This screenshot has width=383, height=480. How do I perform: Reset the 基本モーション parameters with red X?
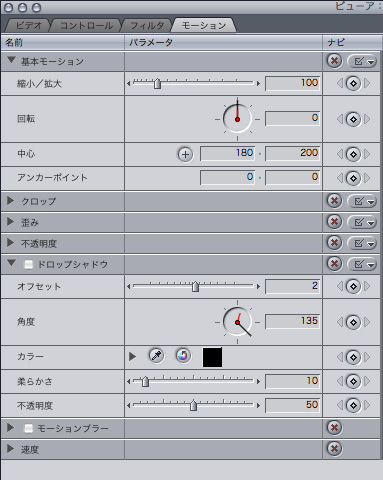pos(334,61)
